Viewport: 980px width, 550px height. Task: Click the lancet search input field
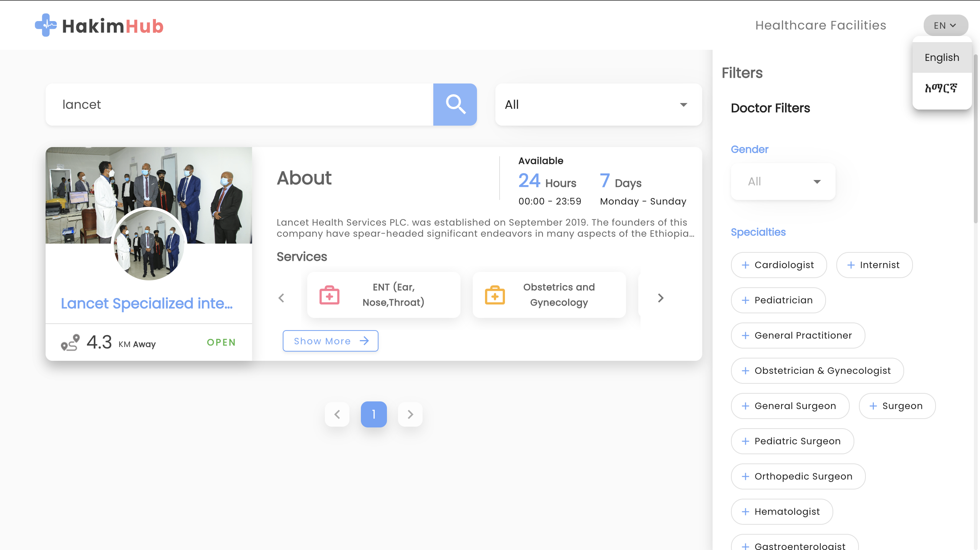tap(239, 105)
